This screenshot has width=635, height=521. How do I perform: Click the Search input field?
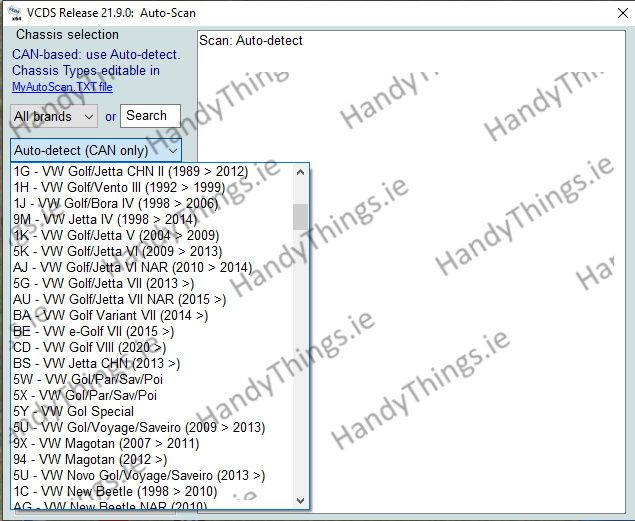pyautogui.click(x=150, y=116)
